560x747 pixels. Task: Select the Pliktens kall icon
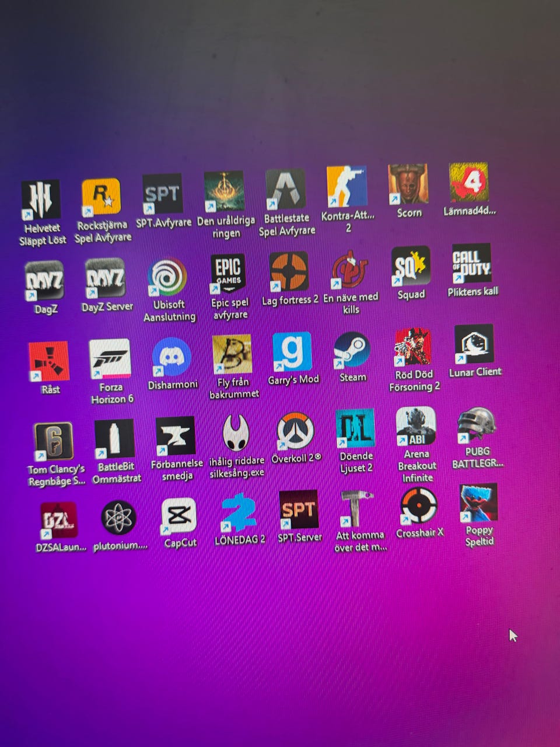[x=471, y=263]
